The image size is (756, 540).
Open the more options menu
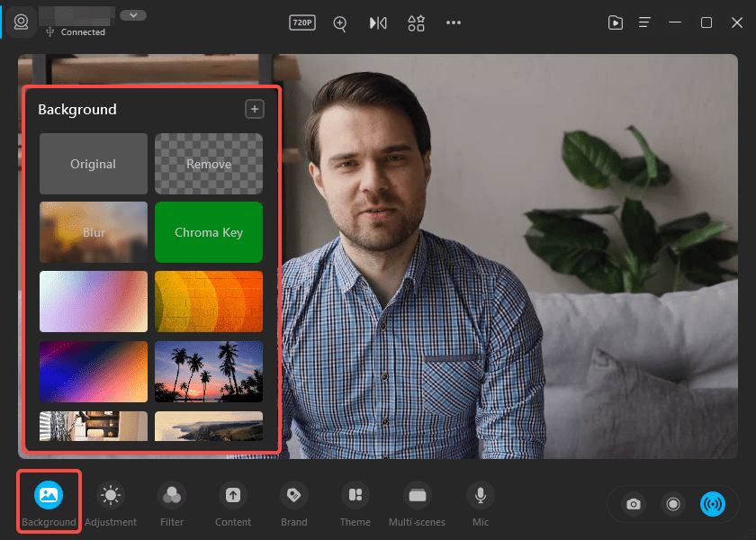(454, 22)
